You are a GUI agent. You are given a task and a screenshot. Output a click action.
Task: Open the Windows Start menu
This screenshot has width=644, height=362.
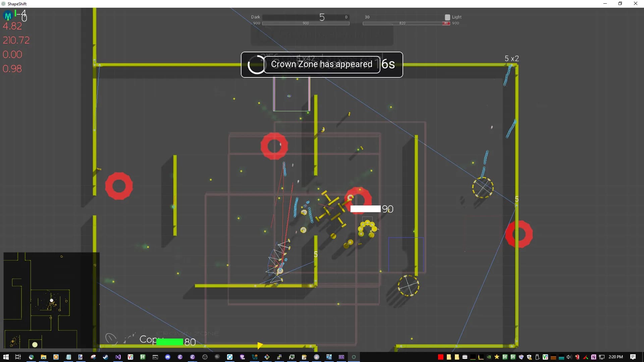tap(6, 357)
